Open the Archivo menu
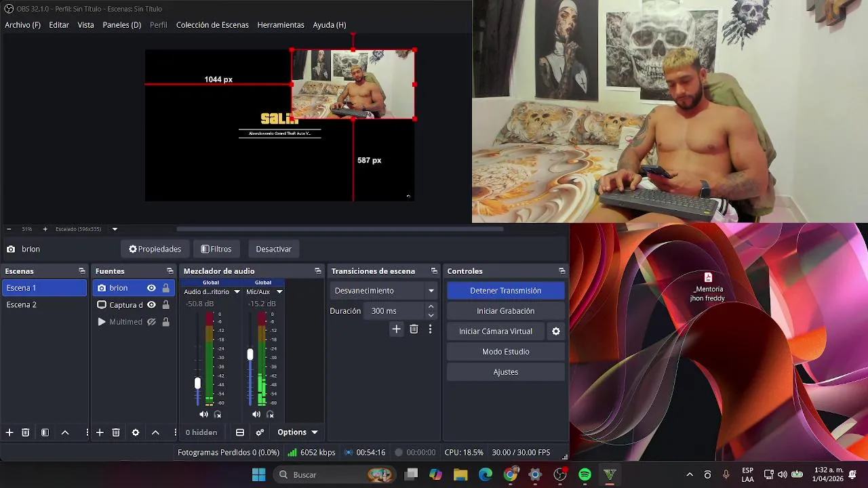The image size is (868, 488). [x=22, y=25]
